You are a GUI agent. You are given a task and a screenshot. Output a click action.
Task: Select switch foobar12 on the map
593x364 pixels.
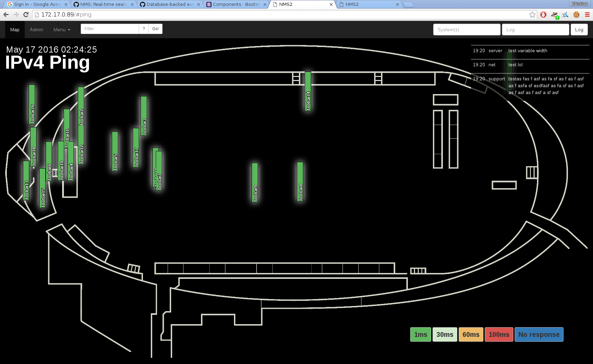point(81,146)
